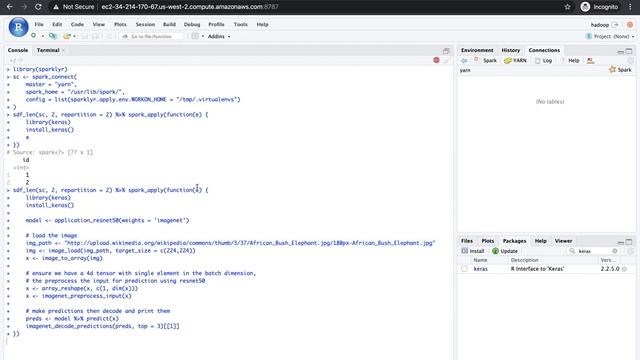The width and height of the screenshot is (640, 360).
Task: Click the disconnect icon in Connections toolbar
Action: 590,60
